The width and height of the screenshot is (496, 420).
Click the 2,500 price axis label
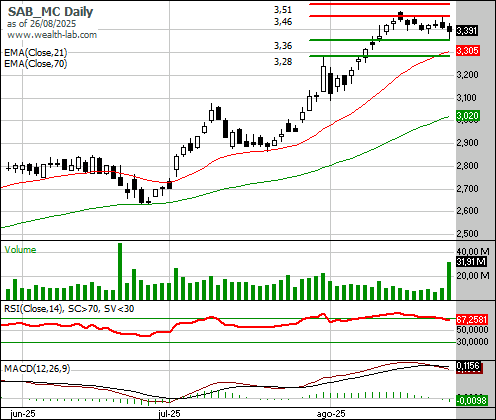point(467,233)
